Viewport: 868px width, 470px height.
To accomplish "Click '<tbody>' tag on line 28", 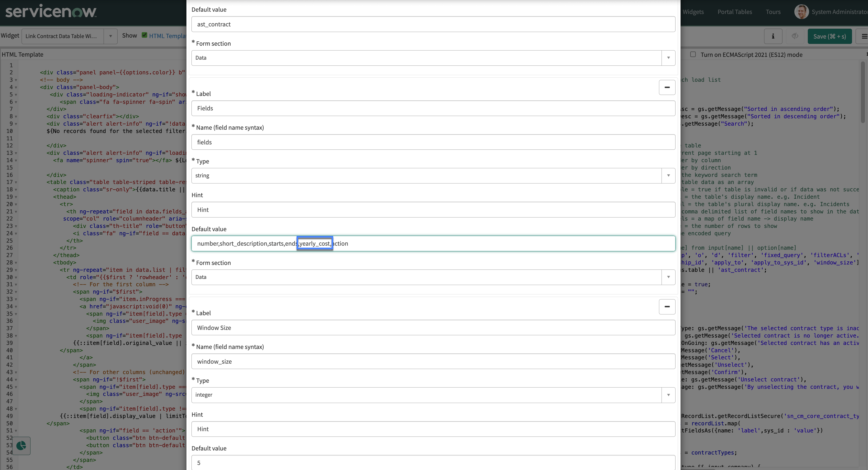I will click(65, 262).
